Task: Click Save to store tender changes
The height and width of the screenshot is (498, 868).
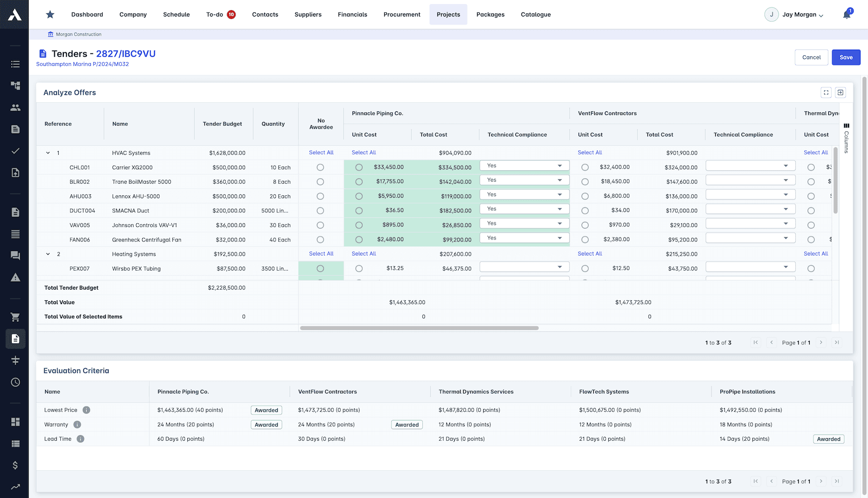Action: (x=846, y=57)
